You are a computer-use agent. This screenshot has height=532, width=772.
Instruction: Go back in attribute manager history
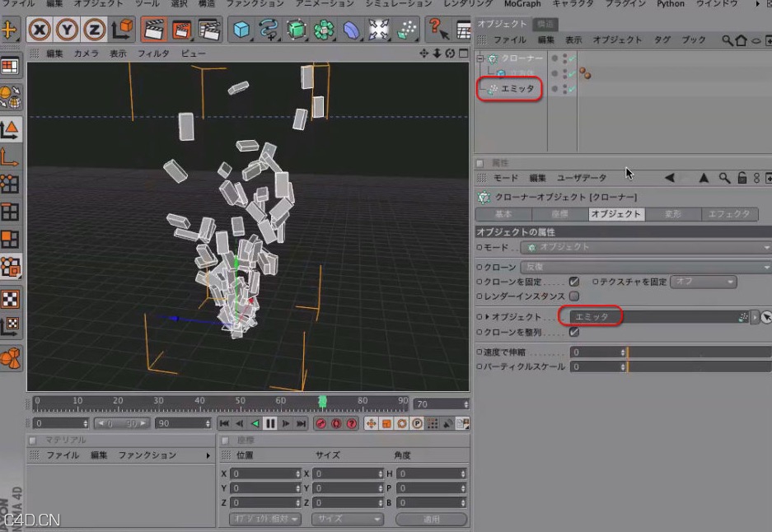(670, 178)
